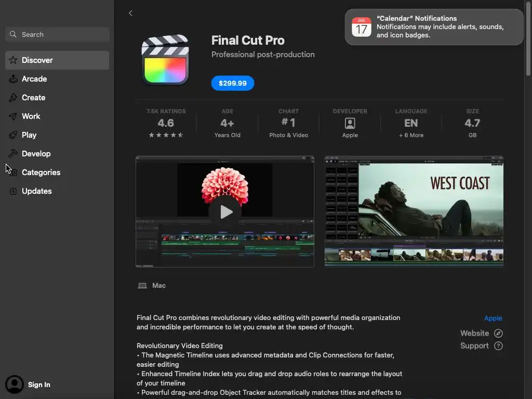The image size is (532, 399).
Task: Click the vertical scrollbar thumb
Action: (x=528, y=39)
